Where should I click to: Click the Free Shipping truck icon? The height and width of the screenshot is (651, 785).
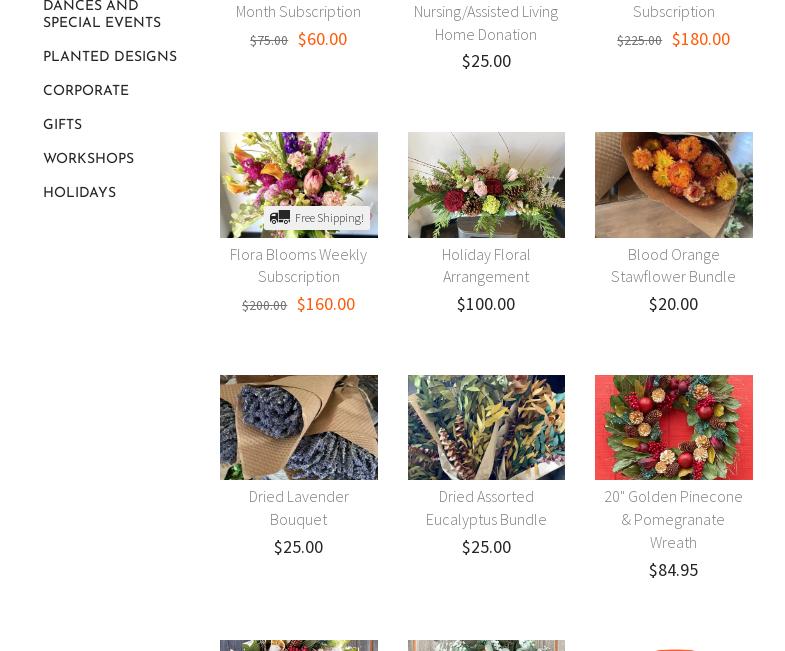click(280, 218)
